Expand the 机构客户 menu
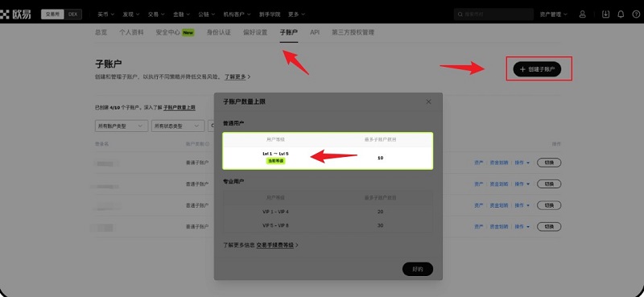Viewport: 644px width, 297px height. [237, 14]
